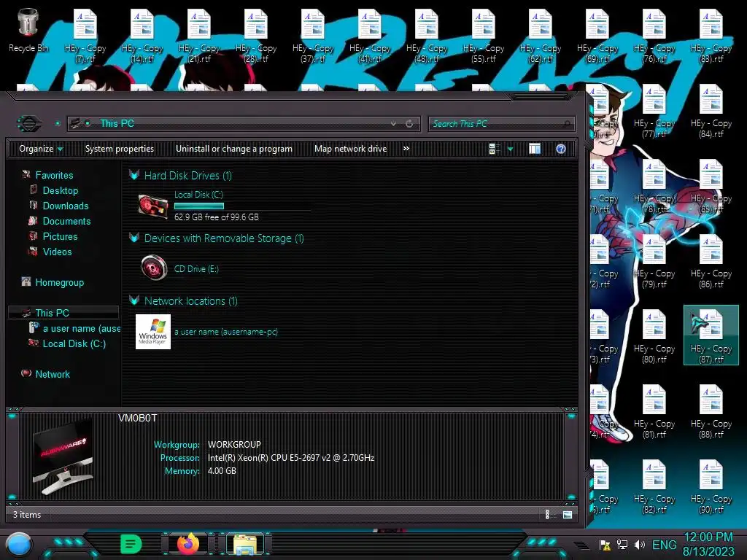Launch Firefox from the taskbar
Viewport: 747px width, 560px height.
[x=188, y=544]
